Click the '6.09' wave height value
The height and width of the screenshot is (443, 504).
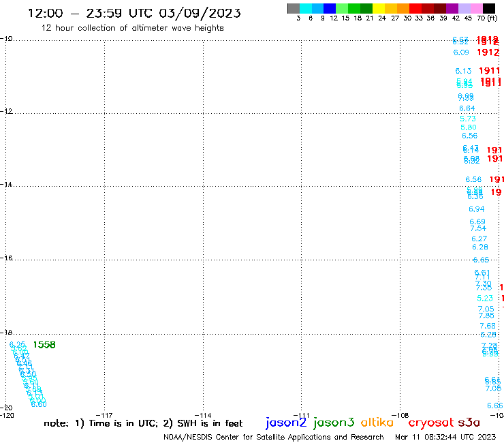point(461,52)
